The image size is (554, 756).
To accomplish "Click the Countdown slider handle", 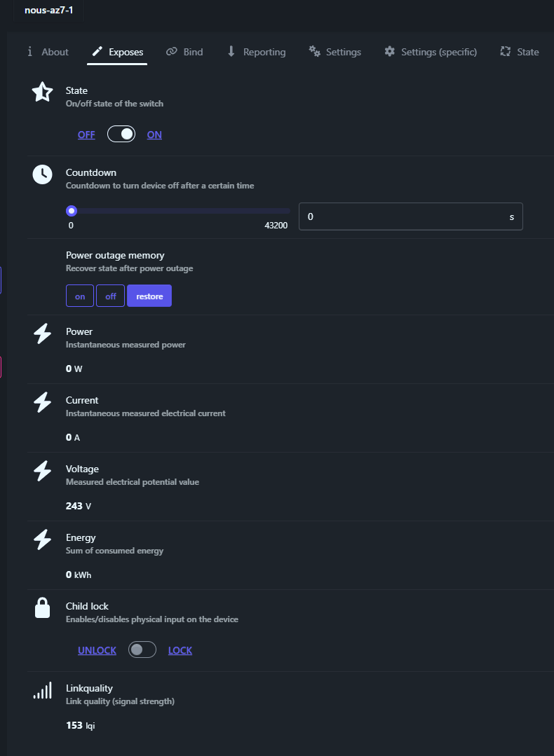I will (x=71, y=211).
